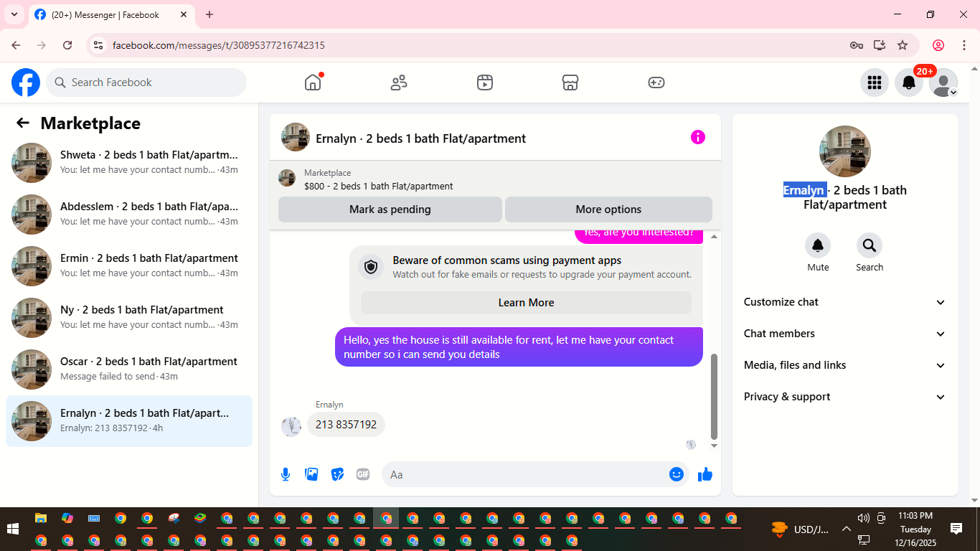
Task: Click the Ernalyn chat header title
Action: coord(420,138)
